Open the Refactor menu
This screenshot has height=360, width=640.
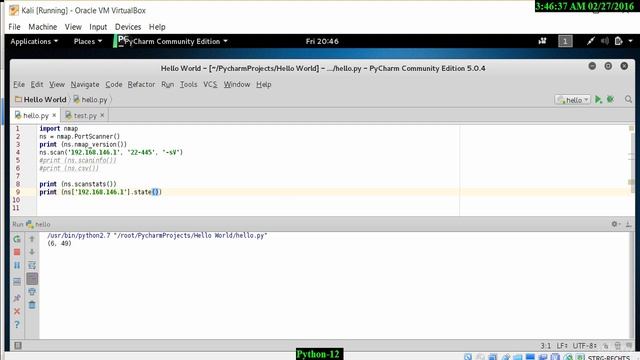tap(141, 84)
